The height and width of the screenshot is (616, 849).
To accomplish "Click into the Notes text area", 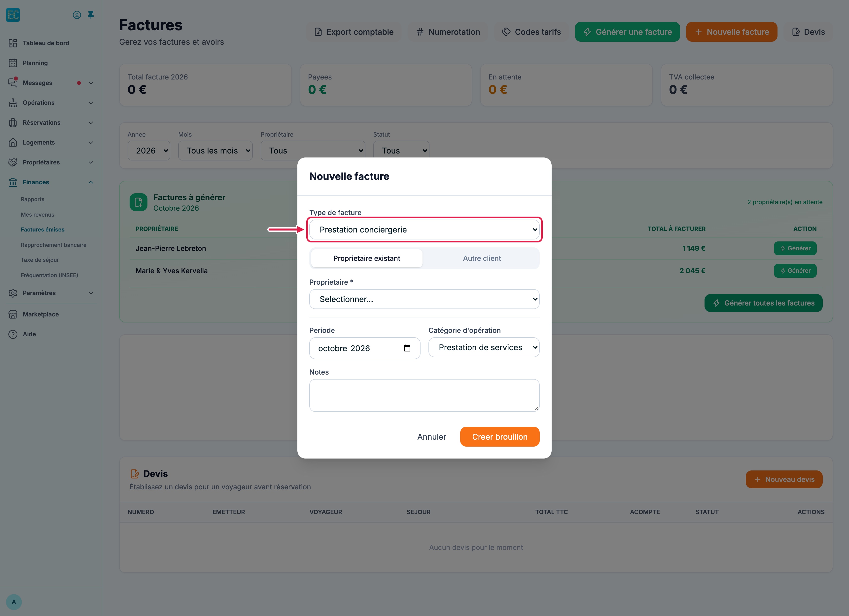I will (424, 395).
